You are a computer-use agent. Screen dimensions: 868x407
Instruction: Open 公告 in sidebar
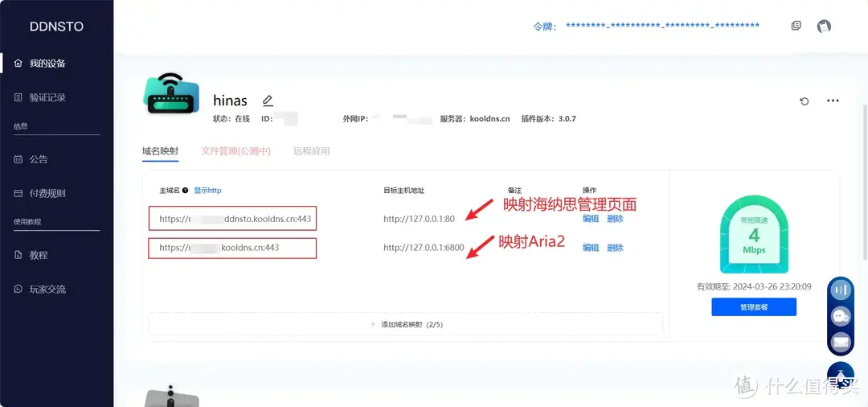pyautogui.click(x=31, y=159)
